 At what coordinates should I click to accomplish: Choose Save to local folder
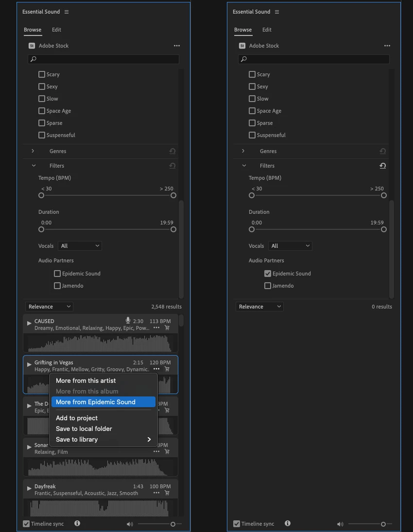click(x=103, y=429)
